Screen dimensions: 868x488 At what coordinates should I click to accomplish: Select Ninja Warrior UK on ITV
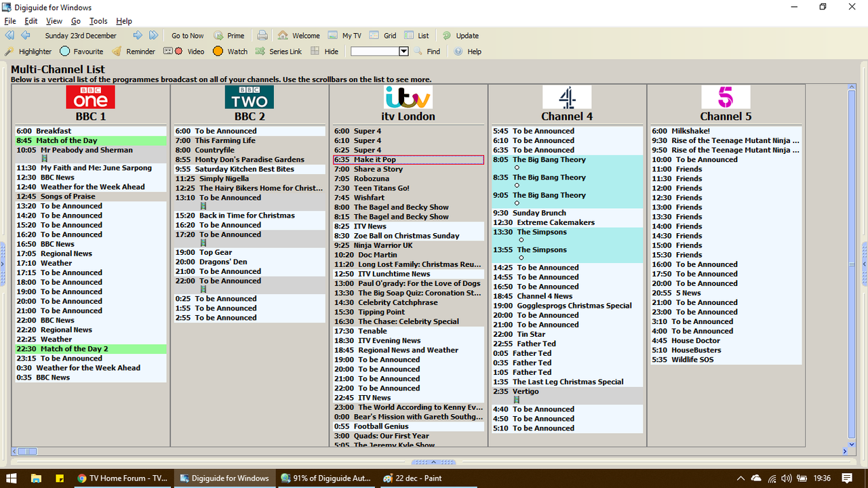click(408, 245)
